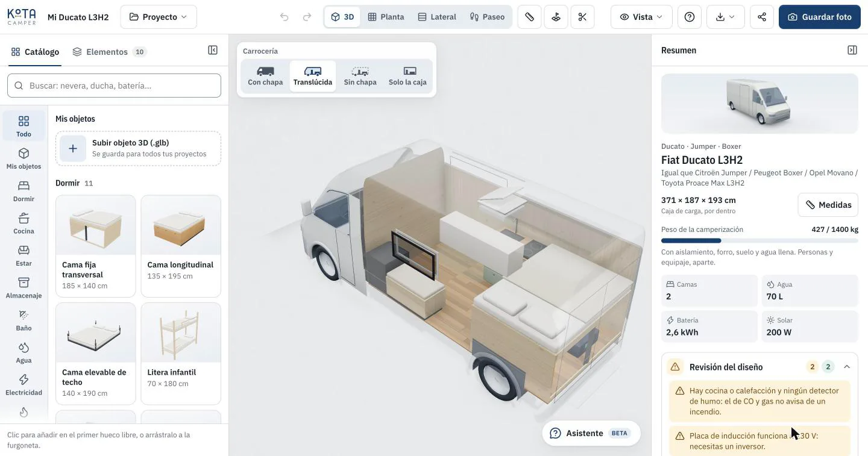
Task: Select the Electricidad category icon
Action: (x=24, y=386)
